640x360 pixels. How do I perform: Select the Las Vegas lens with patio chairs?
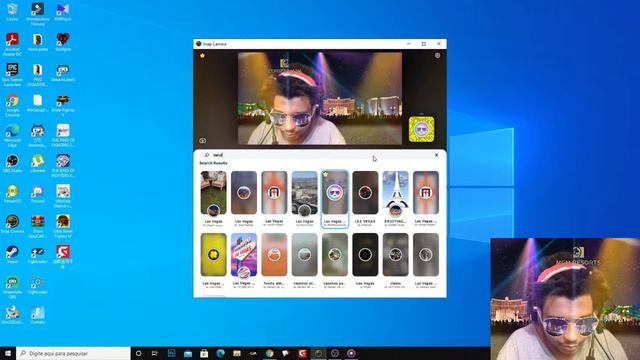[213, 193]
